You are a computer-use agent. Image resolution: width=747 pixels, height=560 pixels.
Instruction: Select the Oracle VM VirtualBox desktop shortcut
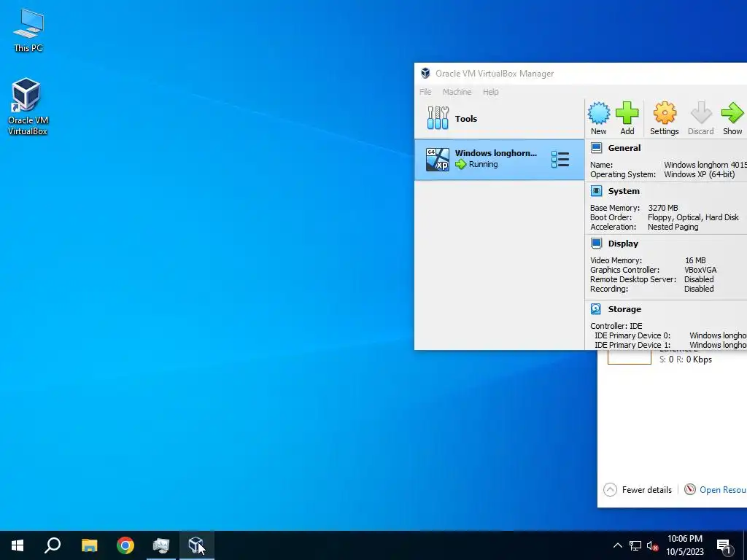(x=28, y=106)
